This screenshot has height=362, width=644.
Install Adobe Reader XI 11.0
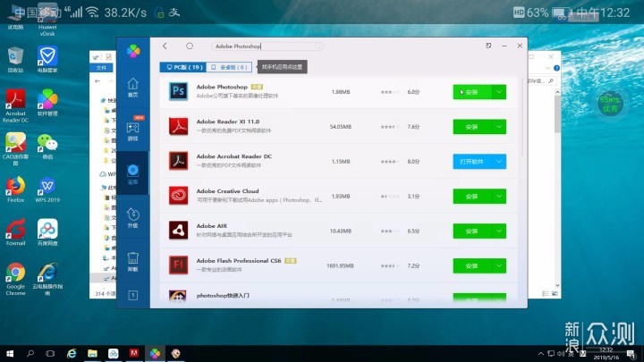coord(472,127)
